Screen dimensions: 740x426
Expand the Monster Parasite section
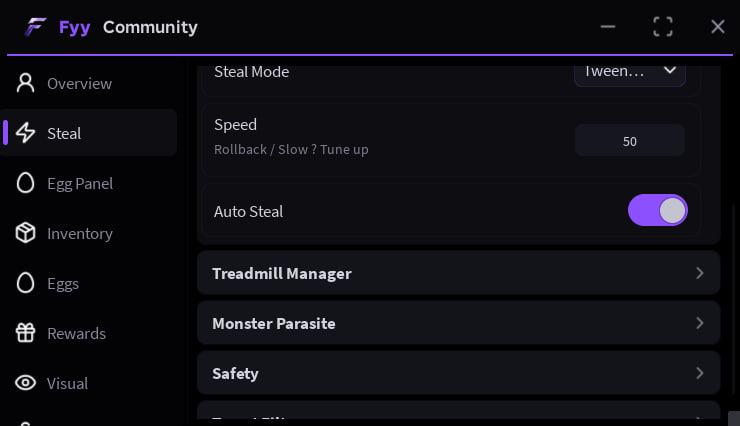click(x=459, y=323)
